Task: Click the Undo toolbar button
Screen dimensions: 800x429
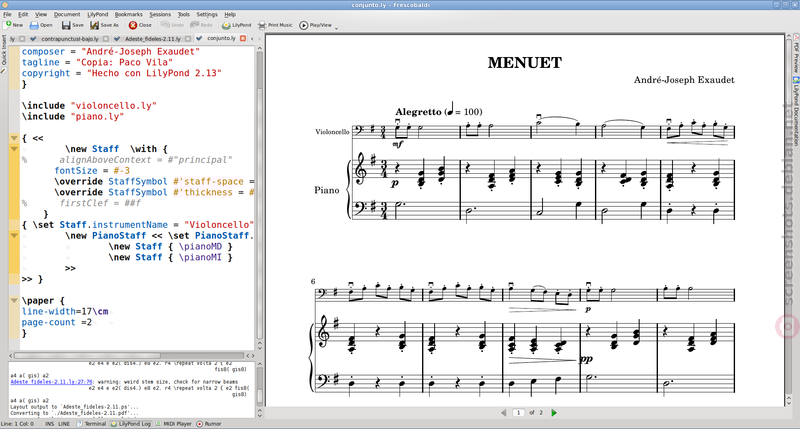Action: [x=173, y=25]
